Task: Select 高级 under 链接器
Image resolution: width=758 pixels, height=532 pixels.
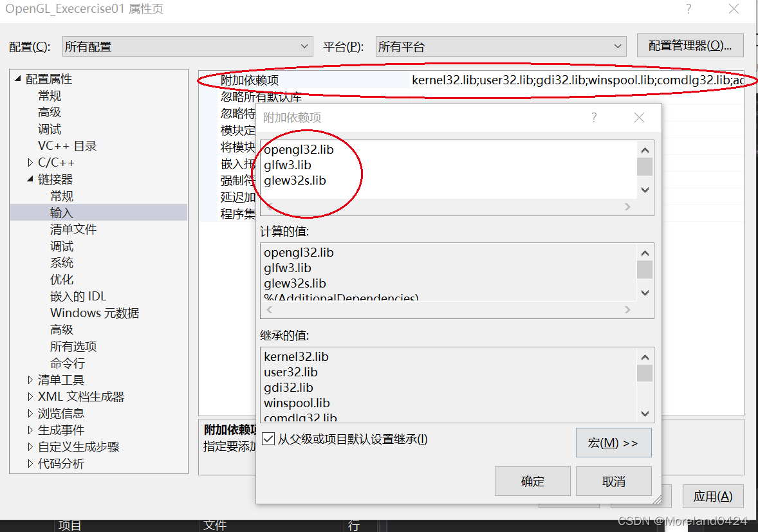Action: 62,329
